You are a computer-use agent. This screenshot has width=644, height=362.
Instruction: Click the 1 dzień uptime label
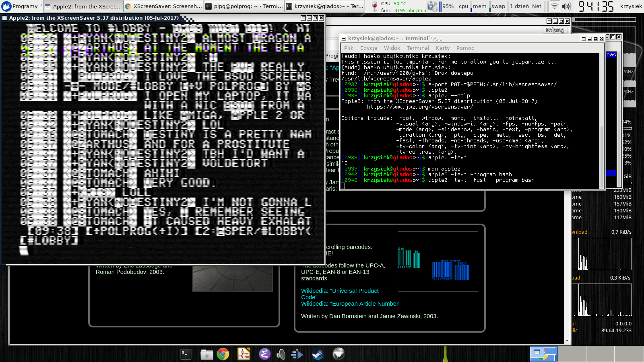click(x=520, y=6)
